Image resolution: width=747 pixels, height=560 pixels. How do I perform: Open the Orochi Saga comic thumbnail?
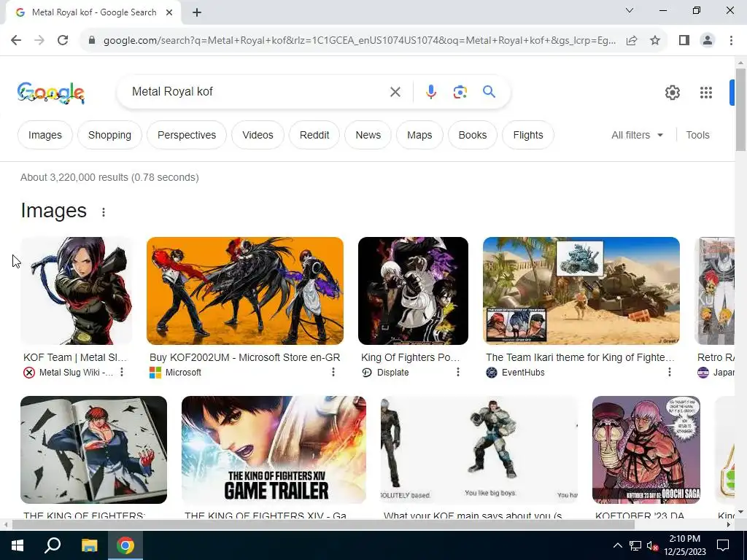coord(646,450)
